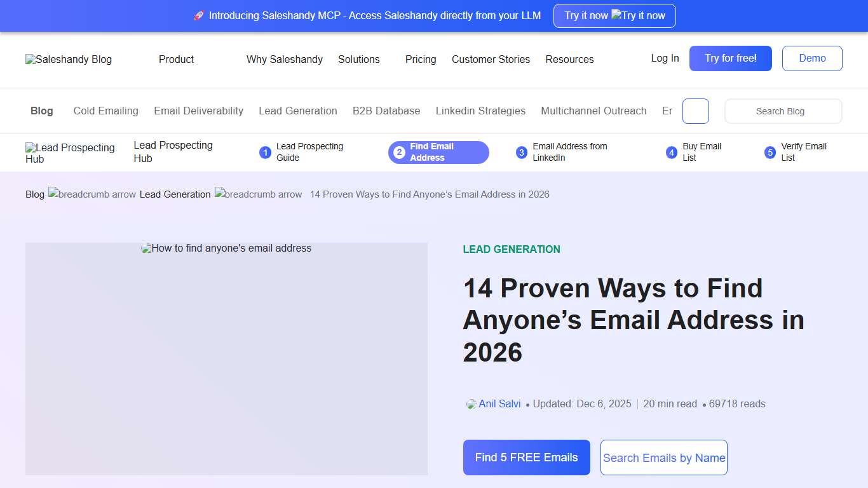Click the Saleshandy Blog logo

68,59
